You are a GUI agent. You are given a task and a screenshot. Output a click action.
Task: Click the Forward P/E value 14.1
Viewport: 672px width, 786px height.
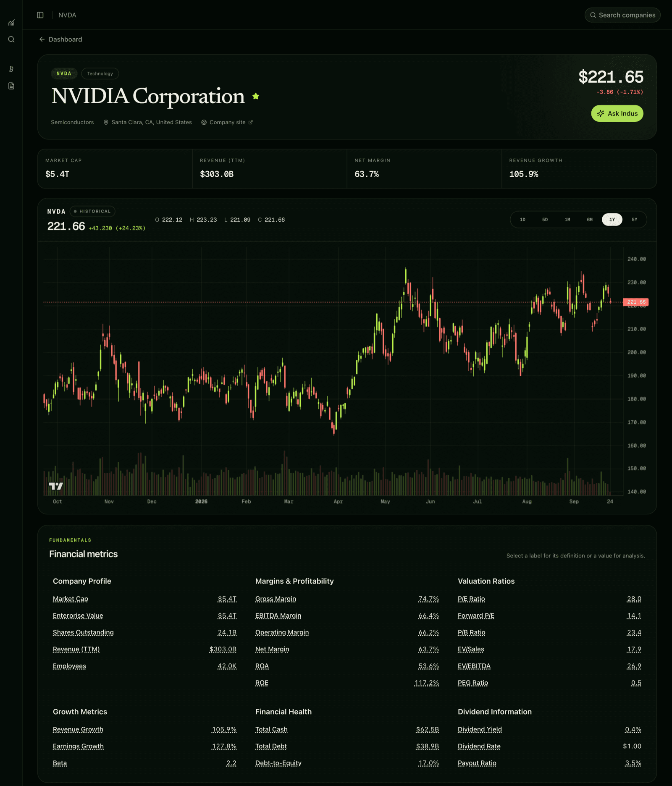tap(634, 616)
